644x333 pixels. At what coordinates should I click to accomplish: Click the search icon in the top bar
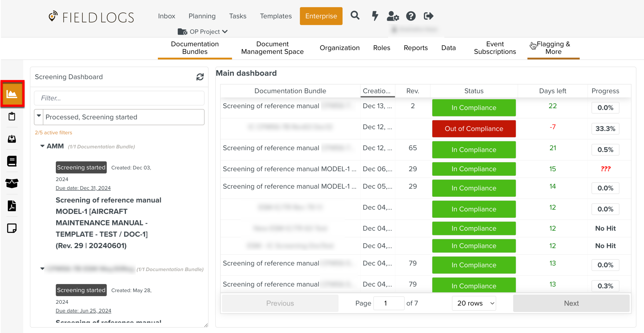355,16
